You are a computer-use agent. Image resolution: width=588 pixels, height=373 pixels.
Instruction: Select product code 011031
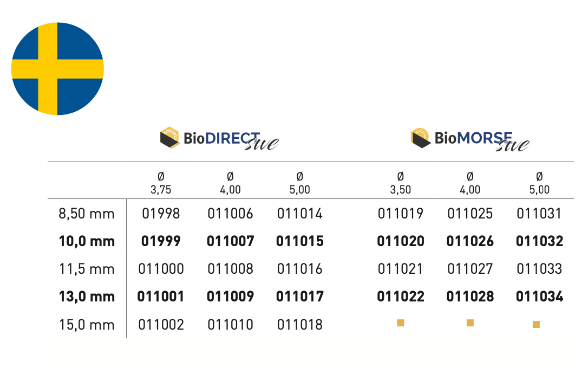tap(539, 214)
